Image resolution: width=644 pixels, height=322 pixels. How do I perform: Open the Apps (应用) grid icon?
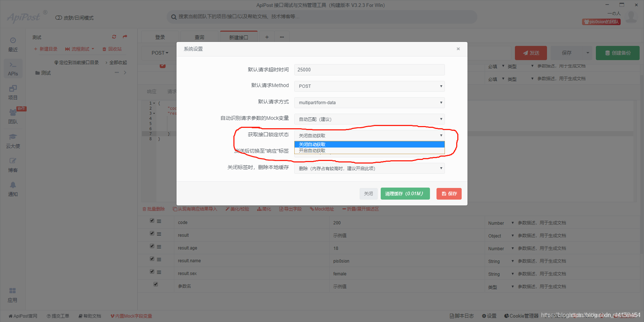click(x=12, y=295)
